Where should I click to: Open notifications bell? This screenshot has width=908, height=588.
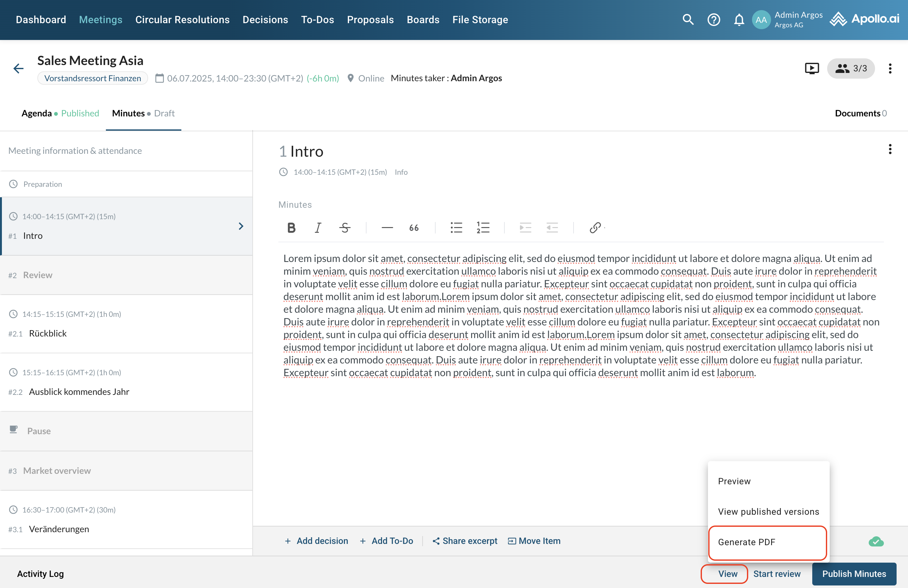(x=739, y=19)
